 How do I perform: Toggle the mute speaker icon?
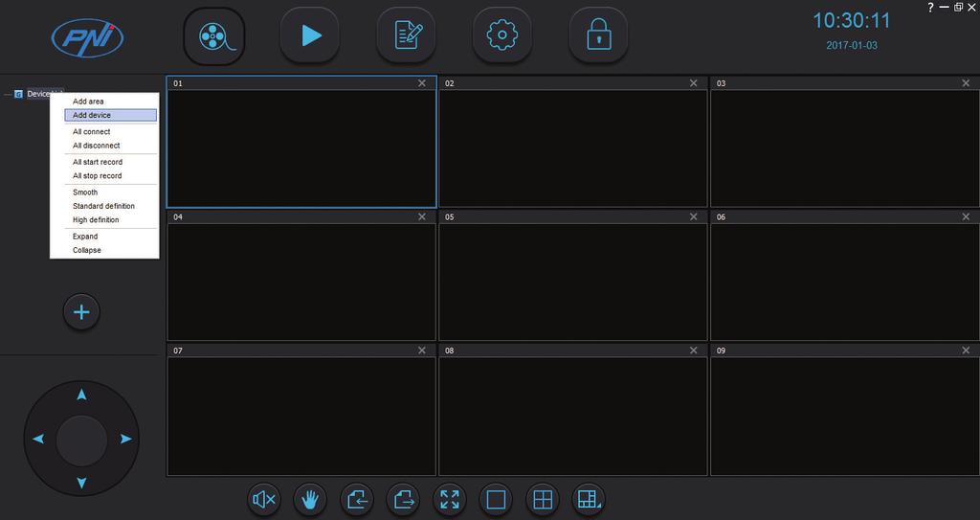point(264,499)
